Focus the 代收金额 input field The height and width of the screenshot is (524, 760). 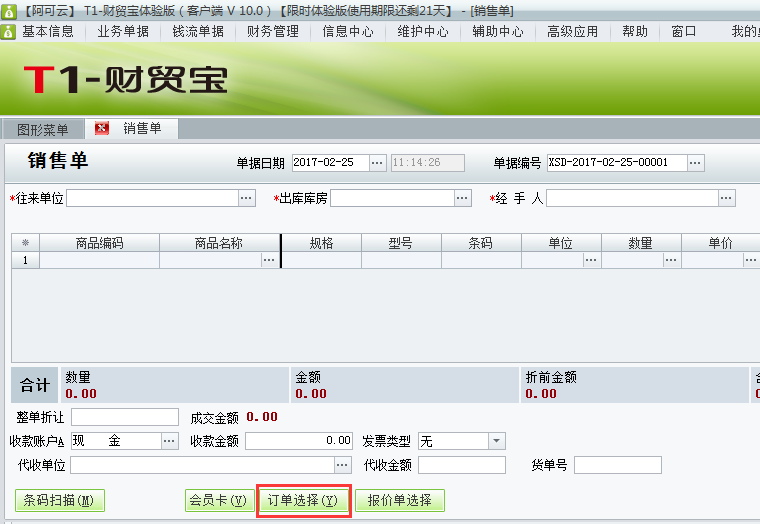462,465
